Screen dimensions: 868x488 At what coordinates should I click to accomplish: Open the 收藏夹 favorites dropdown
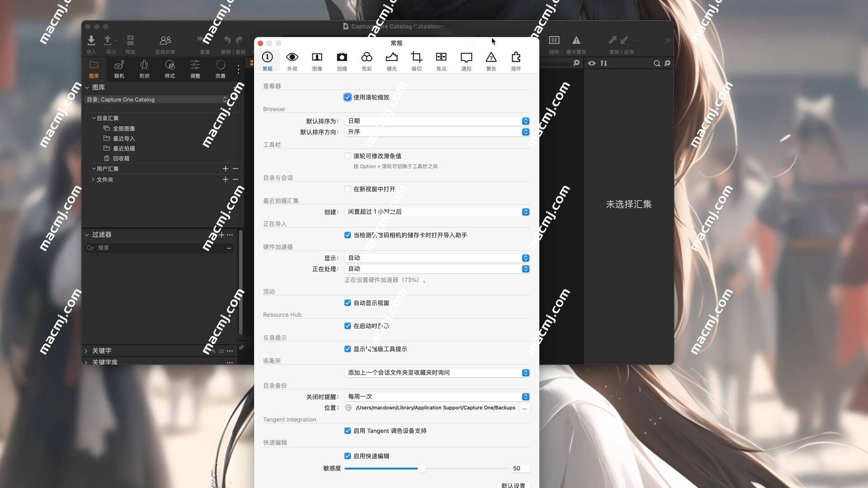pyautogui.click(x=437, y=373)
